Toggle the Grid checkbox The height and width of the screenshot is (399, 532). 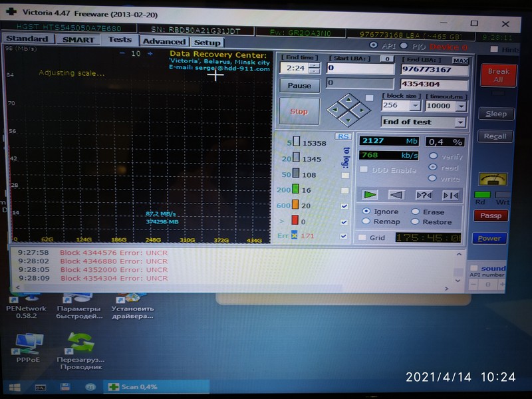pyautogui.click(x=363, y=237)
